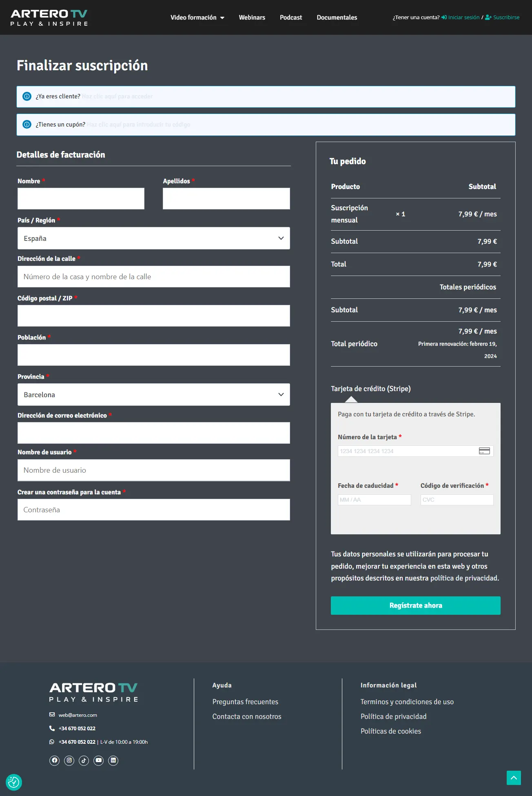Open the Instagram icon in the footer
Viewport: 532px width, 796px height.
click(69, 760)
